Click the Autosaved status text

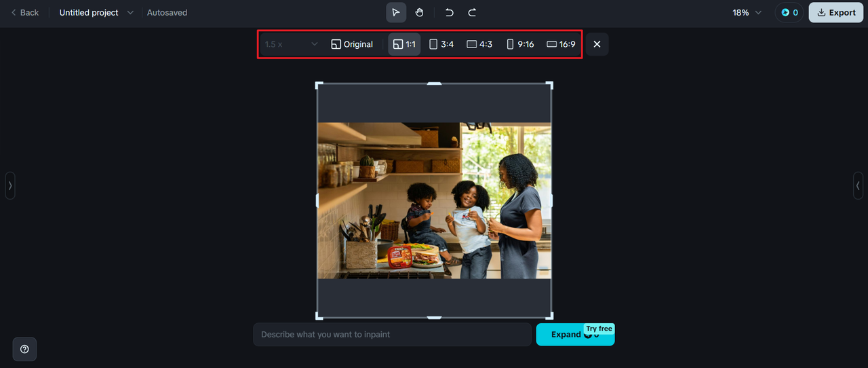point(167,12)
